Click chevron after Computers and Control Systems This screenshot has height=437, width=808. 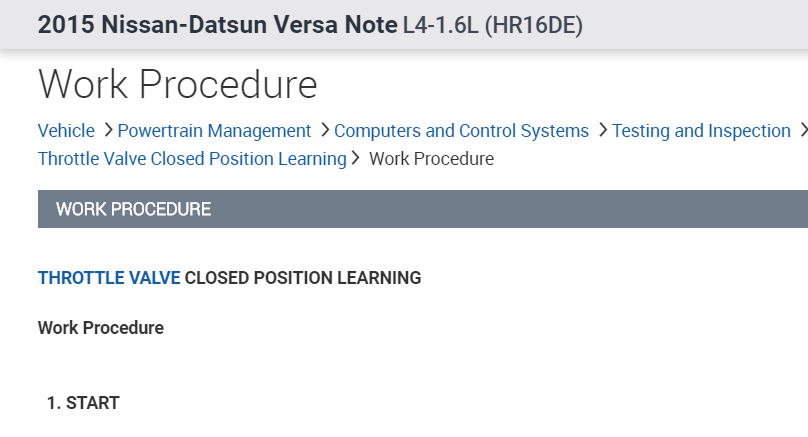[601, 131]
